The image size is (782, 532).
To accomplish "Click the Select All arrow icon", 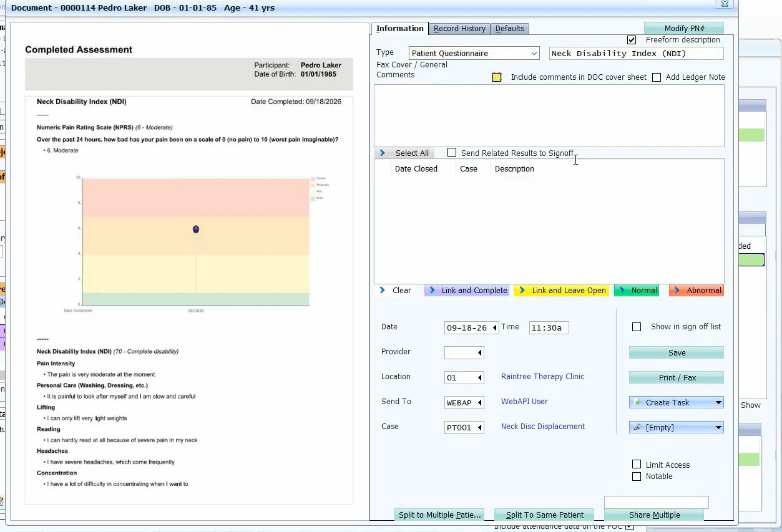I will pos(383,153).
